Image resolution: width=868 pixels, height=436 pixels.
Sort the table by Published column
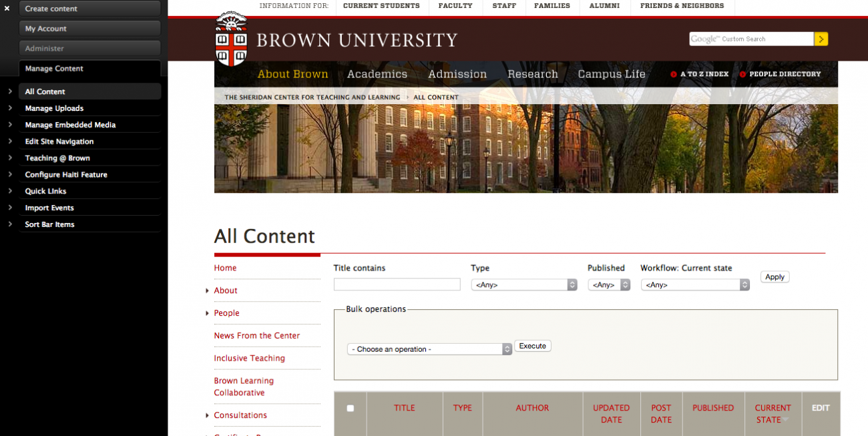point(713,408)
